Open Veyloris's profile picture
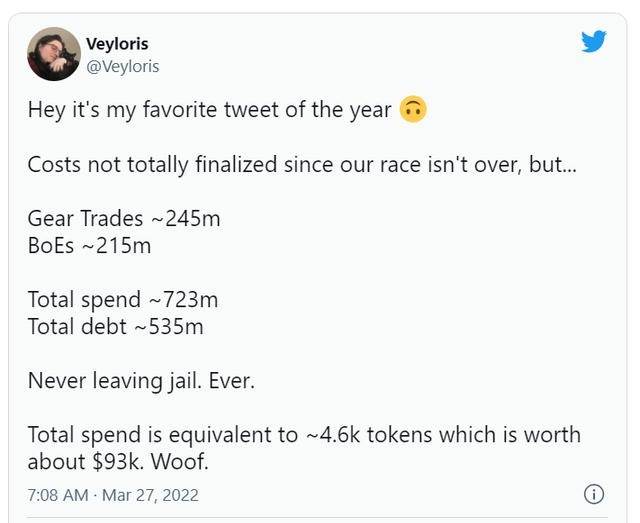Viewport: 640px width, 523px height. pos(53,54)
